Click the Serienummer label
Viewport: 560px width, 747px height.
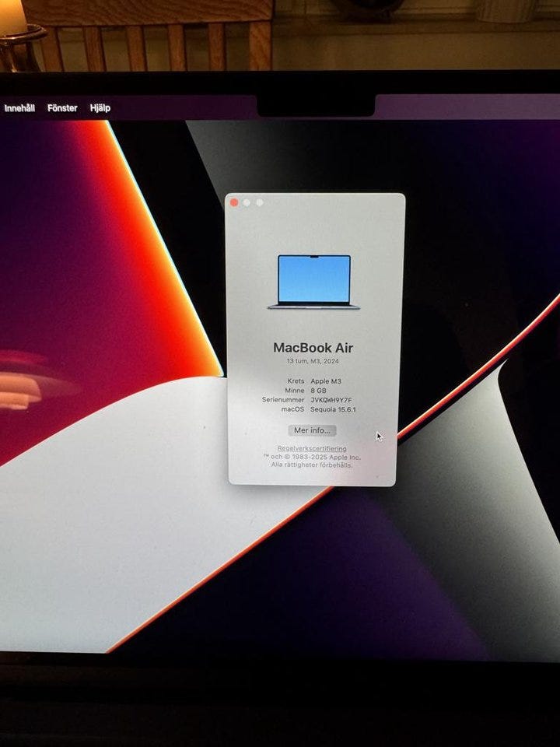(x=283, y=400)
